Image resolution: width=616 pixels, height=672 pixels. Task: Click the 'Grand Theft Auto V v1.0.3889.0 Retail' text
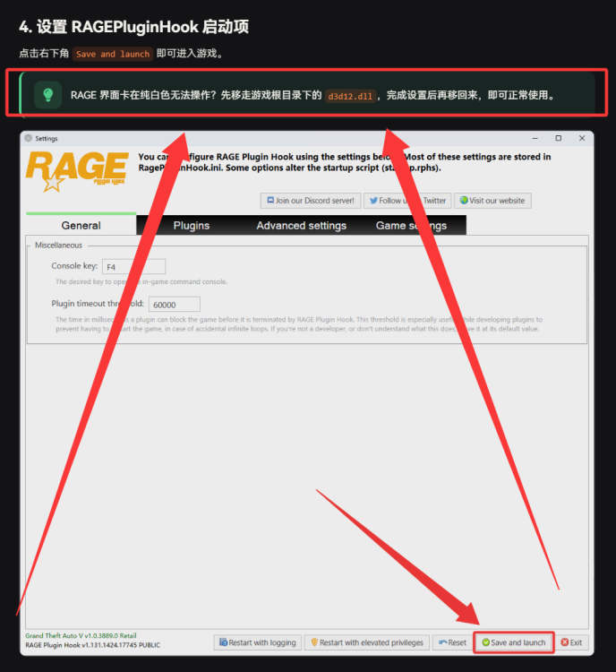pos(81,635)
